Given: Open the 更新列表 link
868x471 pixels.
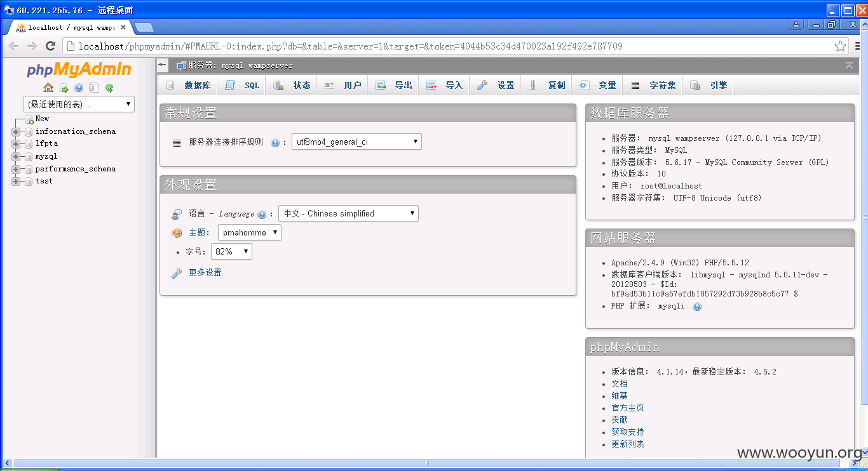Looking at the screenshot, I should 628,444.
